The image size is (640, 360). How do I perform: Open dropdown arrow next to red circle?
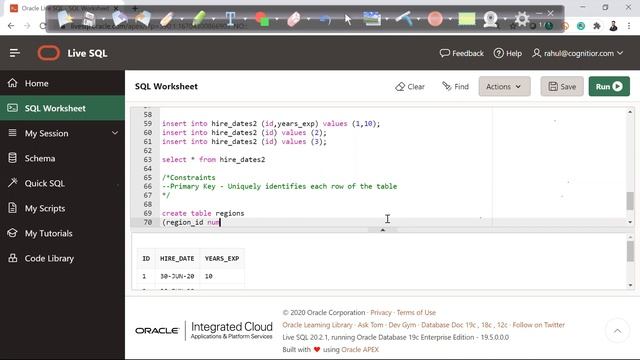pyautogui.click(x=450, y=19)
